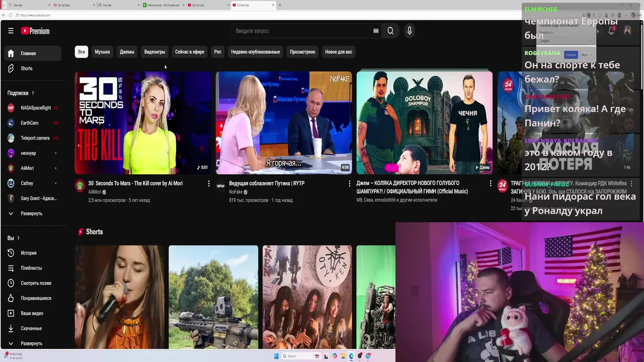Open Ваши видео in the sidebar
This screenshot has height=362, width=644.
point(33,313)
